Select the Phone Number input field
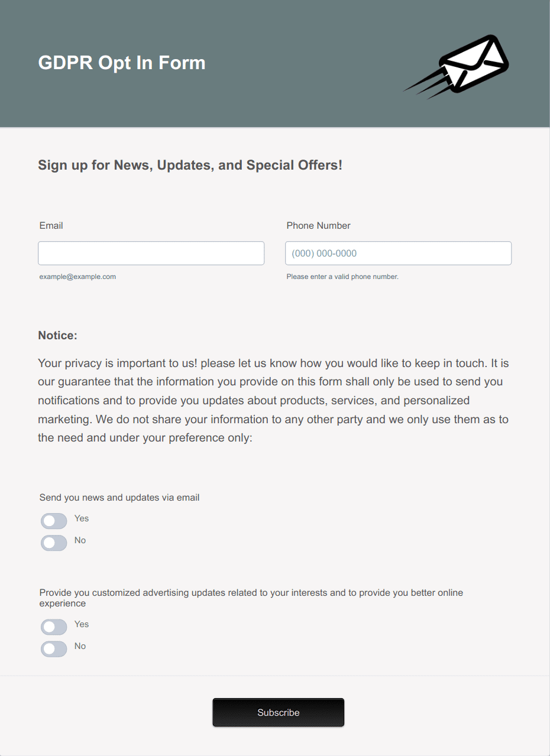 (x=398, y=253)
